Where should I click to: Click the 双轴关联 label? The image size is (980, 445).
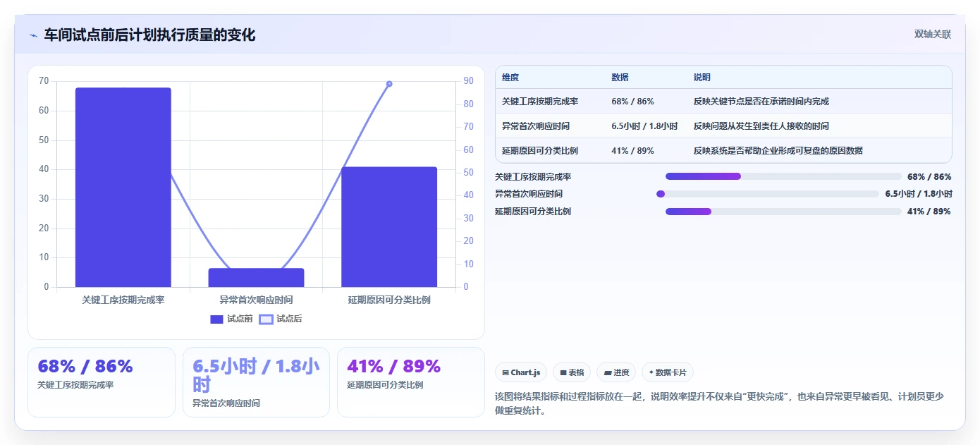coord(933,35)
